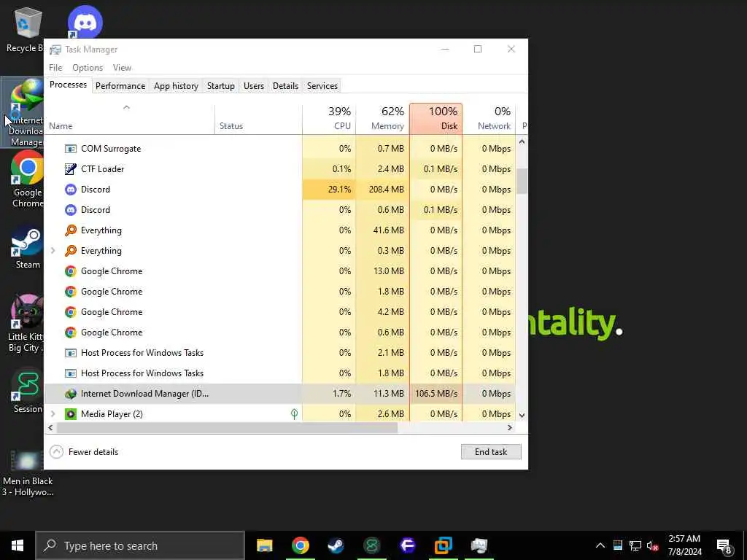The height and width of the screenshot is (560, 747).
Task: Sort by Name column sort arrow
Action: tap(126, 108)
